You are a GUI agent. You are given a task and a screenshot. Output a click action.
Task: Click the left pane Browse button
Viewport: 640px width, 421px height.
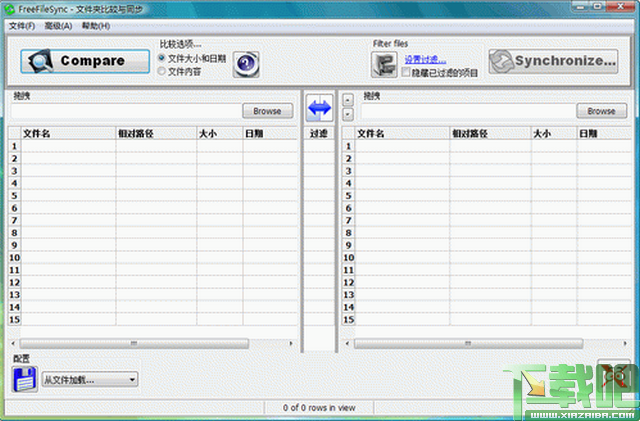point(267,111)
